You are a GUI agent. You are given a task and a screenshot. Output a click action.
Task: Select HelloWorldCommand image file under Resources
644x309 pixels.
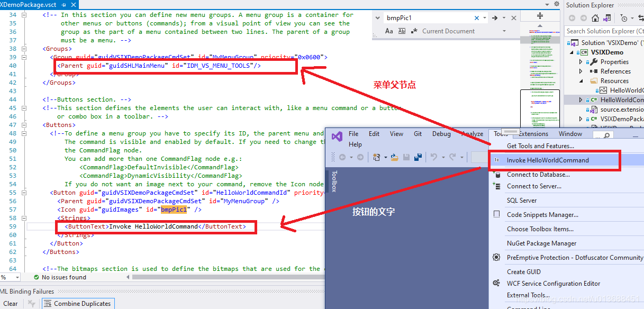click(x=627, y=90)
